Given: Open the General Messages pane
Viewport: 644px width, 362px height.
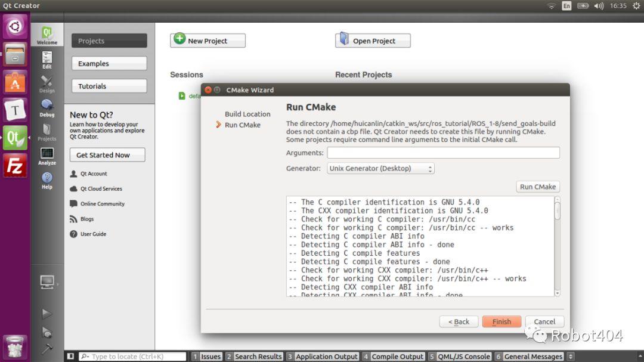Looking at the screenshot, I should 528,356.
